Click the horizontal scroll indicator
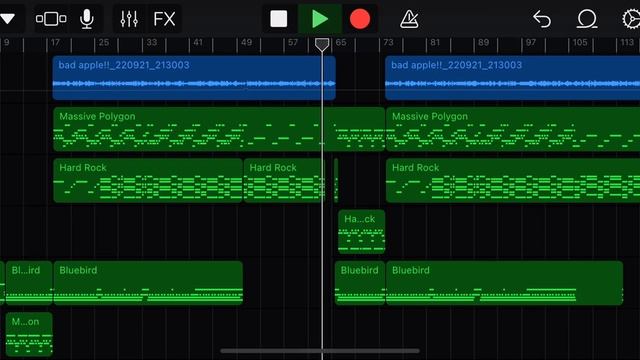 pos(320,351)
